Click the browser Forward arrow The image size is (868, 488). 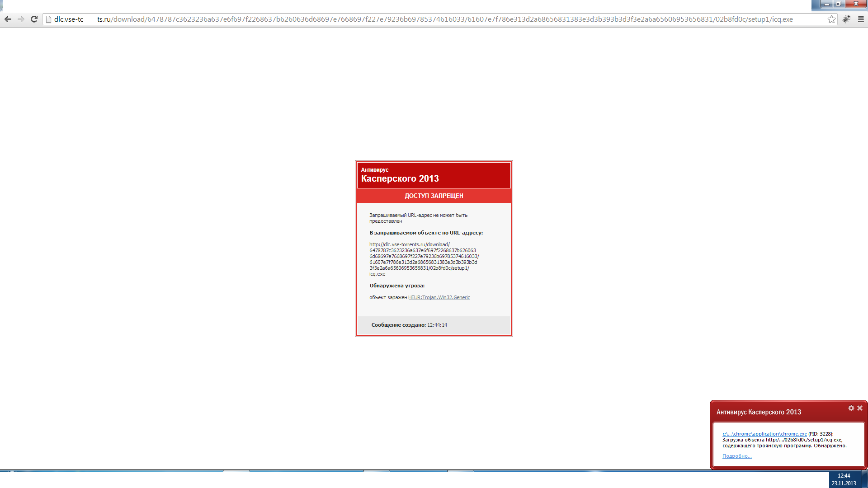coord(21,19)
